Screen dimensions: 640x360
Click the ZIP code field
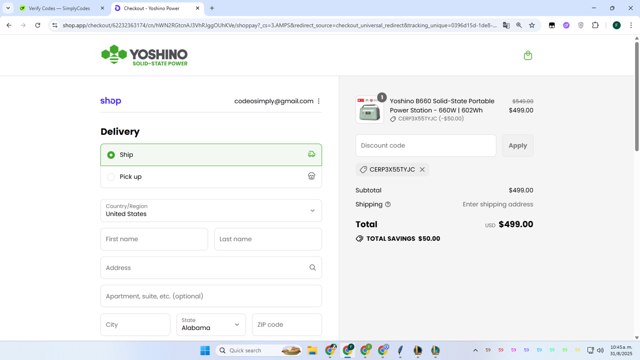(287, 324)
